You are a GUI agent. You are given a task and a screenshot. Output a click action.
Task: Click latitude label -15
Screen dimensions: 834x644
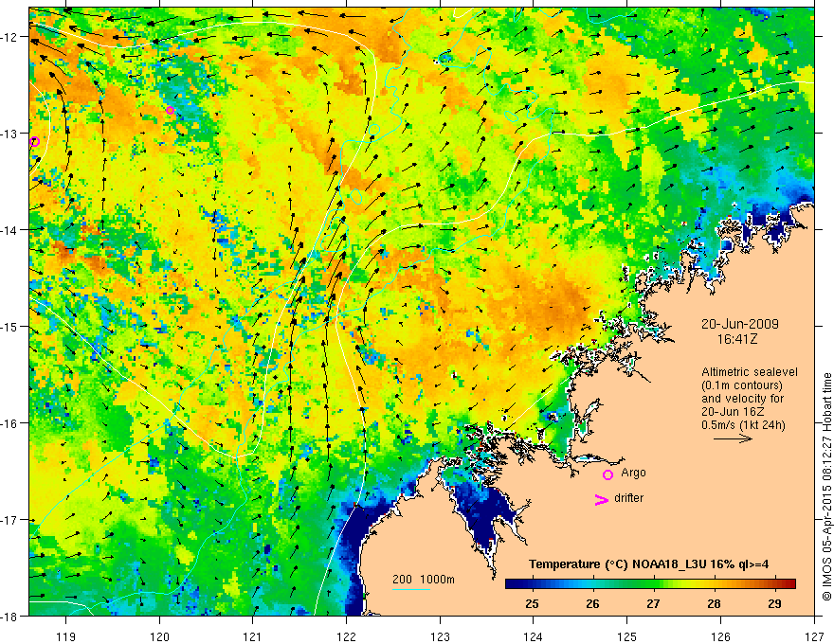point(10,326)
